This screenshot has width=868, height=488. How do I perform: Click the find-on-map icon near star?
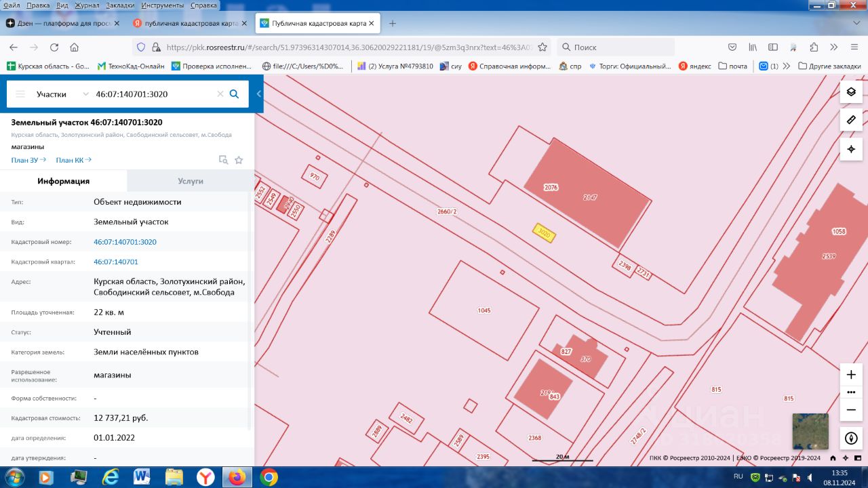223,160
